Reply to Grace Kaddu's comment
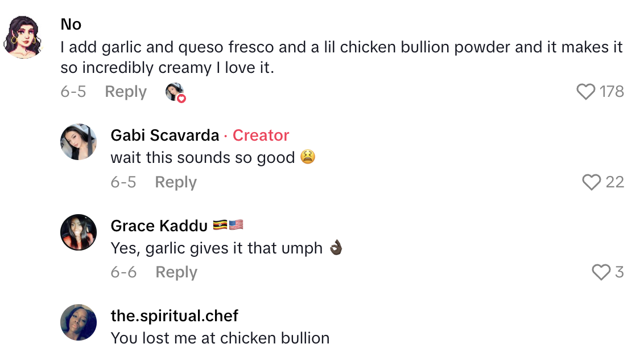 pos(176,272)
